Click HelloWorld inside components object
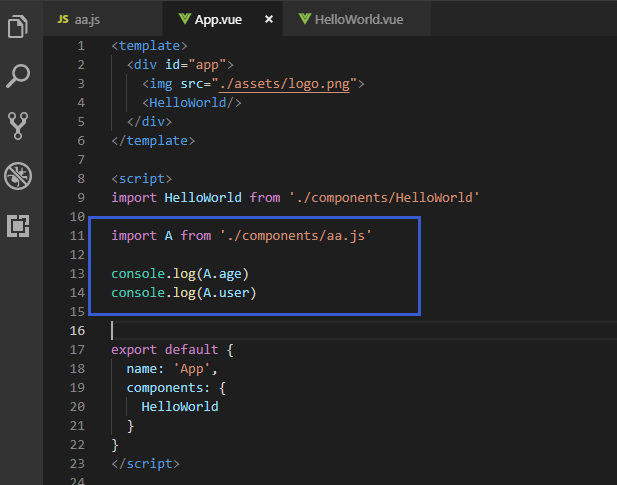617x485 pixels. pyautogui.click(x=180, y=407)
